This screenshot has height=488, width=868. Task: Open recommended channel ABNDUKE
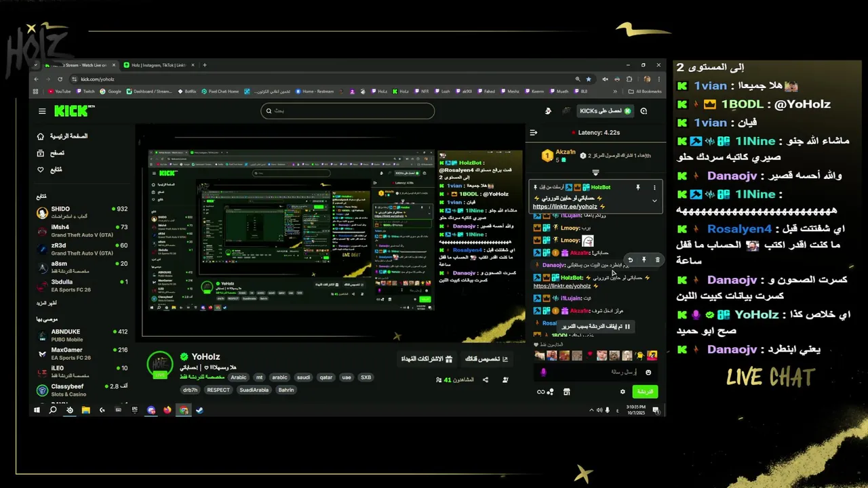[82, 335]
